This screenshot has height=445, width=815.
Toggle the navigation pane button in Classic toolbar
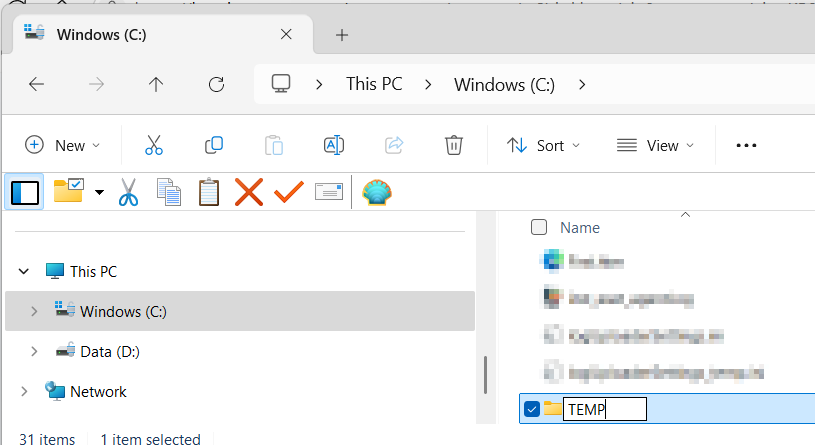tap(24, 192)
